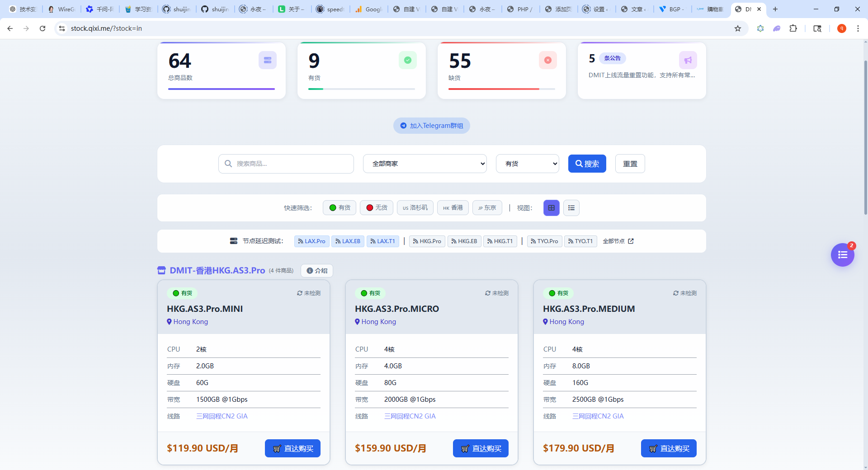This screenshot has width=868, height=470.
Task: Switch to the Google Analytics tab
Action: (x=369, y=9)
